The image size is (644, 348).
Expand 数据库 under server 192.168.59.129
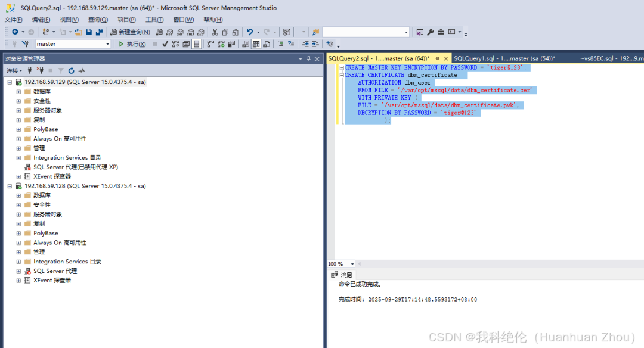point(18,92)
